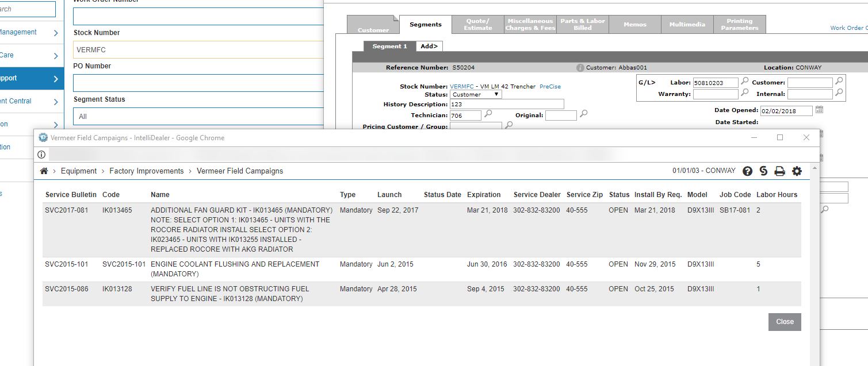The height and width of the screenshot is (366, 868).
Task: Click the G/L Labor lookup magnifier
Action: pos(745,82)
